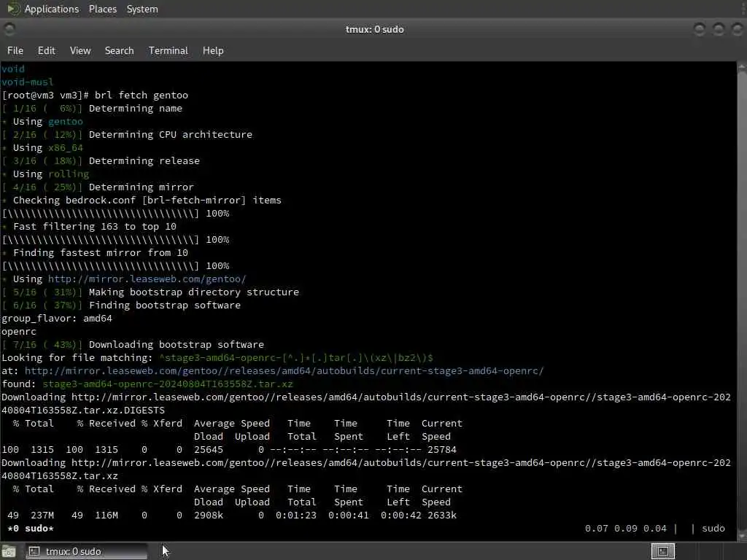Click the 'void-musl' line
The height and width of the screenshot is (560, 747).
[x=27, y=82]
